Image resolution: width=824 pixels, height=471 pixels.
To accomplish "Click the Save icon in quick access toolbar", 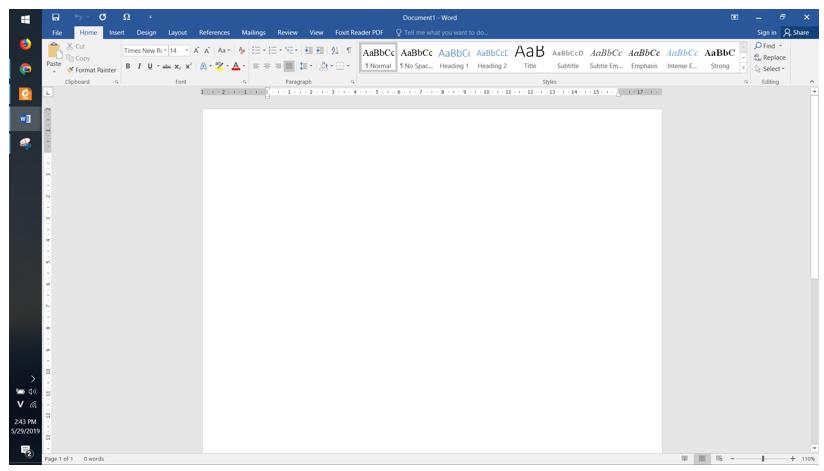I will 56,17.
